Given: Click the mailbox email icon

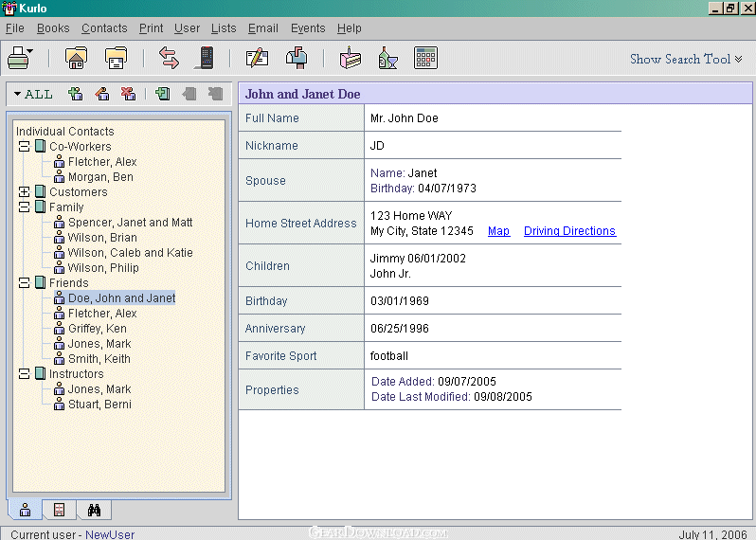Looking at the screenshot, I should pos(297,59).
